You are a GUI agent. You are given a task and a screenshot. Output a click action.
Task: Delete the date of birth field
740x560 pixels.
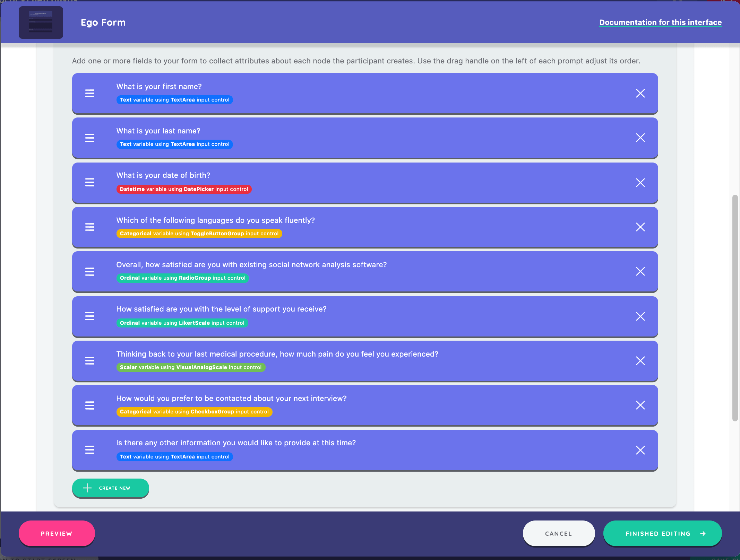640,183
